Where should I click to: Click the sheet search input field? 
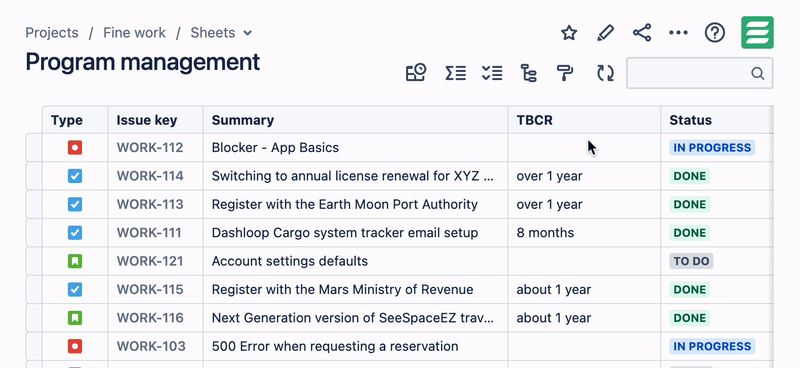[699, 73]
